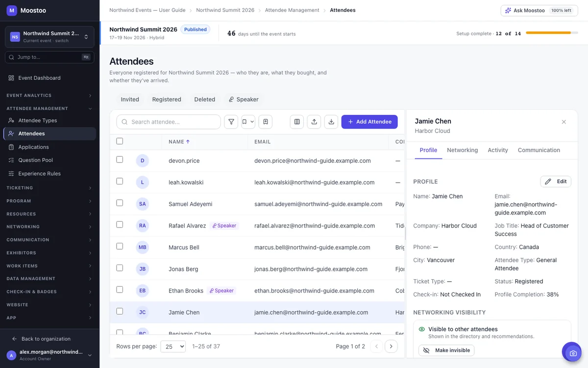Collapse the Attendee Management sidebar section
Image resolution: width=588 pixels, height=368 pixels.
click(49, 108)
